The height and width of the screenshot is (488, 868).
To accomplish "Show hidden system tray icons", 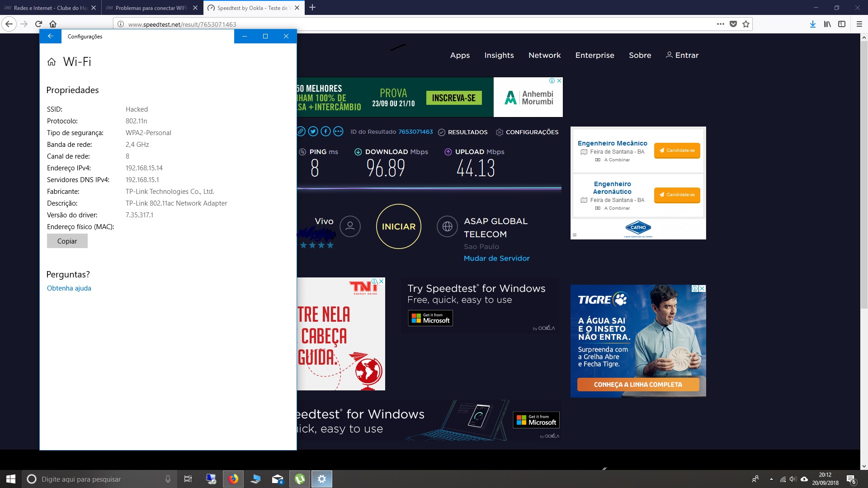I will [x=771, y=479].
